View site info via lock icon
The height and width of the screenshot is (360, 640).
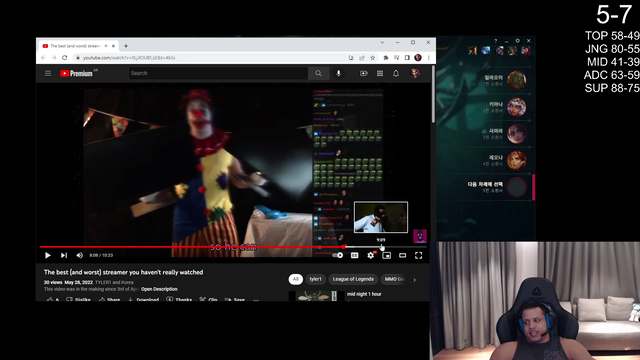[x=78, y=58]
